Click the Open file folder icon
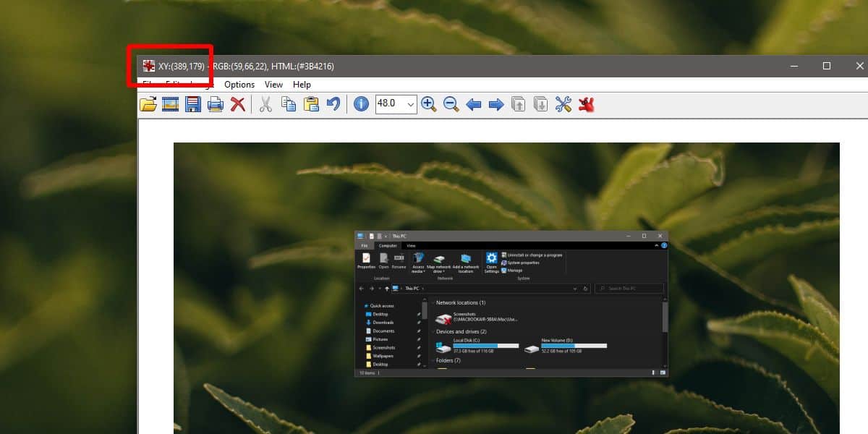The image size is (868, 434). (148, 104)
